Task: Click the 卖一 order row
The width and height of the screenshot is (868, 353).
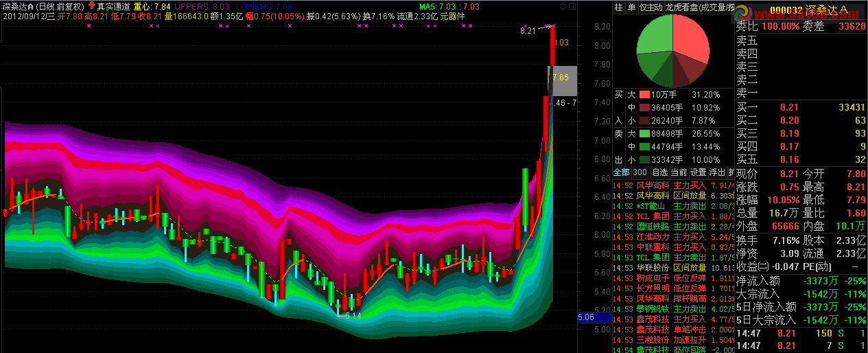Action: (801, 93)
